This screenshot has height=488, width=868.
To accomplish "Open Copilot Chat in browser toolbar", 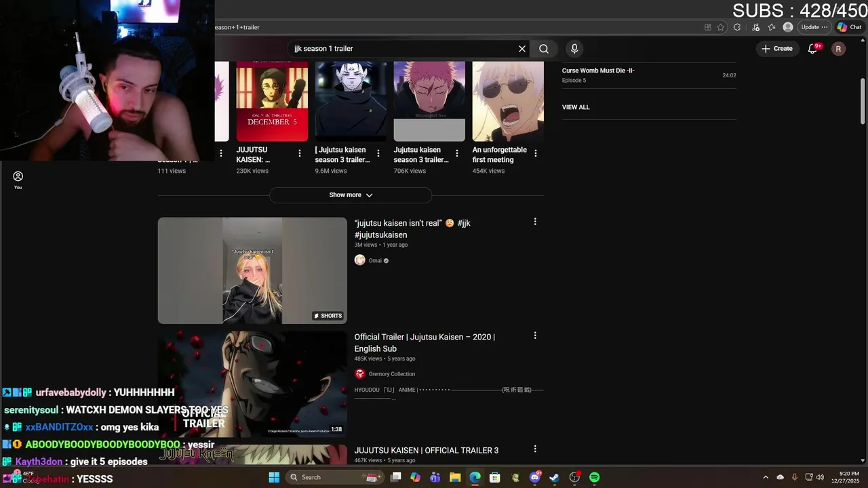I will 848,27.
